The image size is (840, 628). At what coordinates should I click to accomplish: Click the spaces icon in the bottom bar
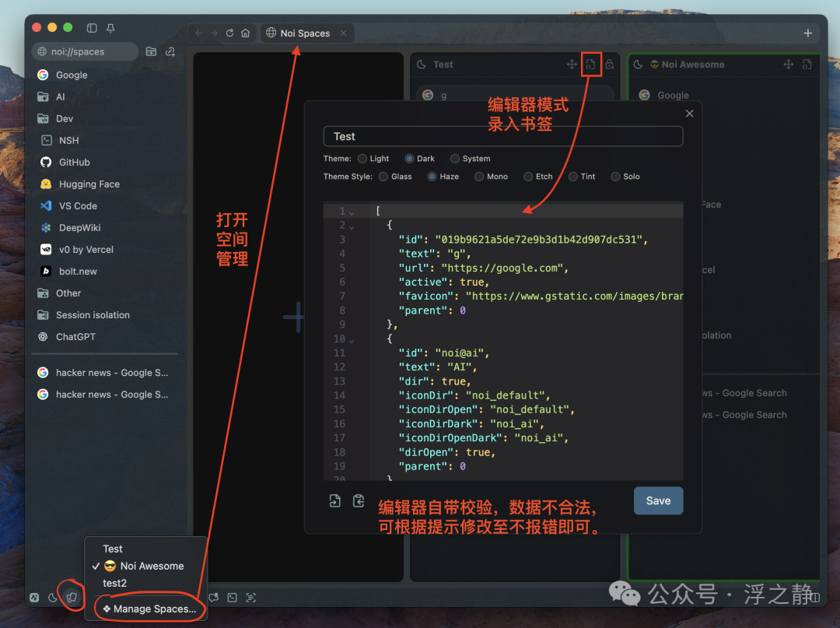coord(72,597)
